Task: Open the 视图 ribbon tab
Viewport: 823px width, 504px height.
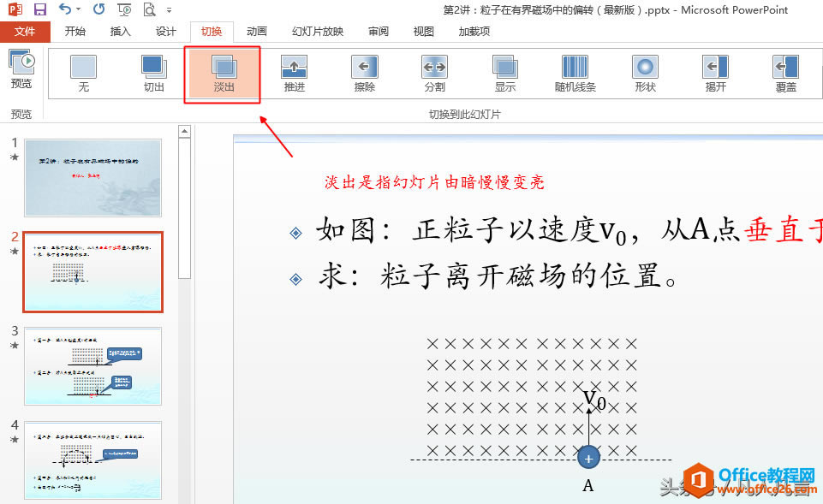Action: click(x=424, y=32)
